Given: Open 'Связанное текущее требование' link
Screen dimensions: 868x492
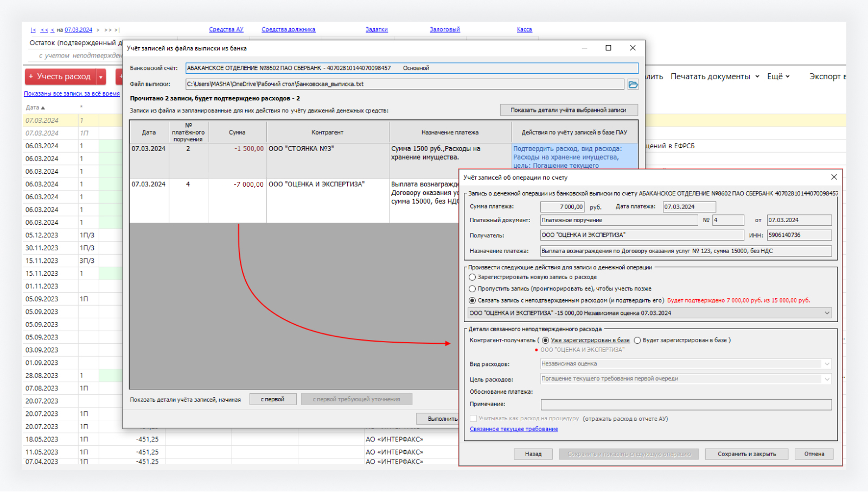Looking at the screenshot, I should pyautogui.click(x=514, y=429).
